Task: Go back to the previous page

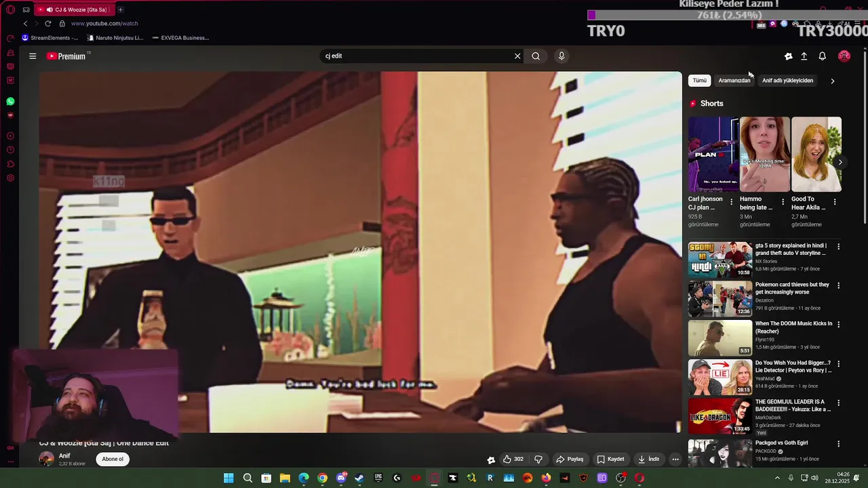Action: pyautogui.click(x=26, y=23)
